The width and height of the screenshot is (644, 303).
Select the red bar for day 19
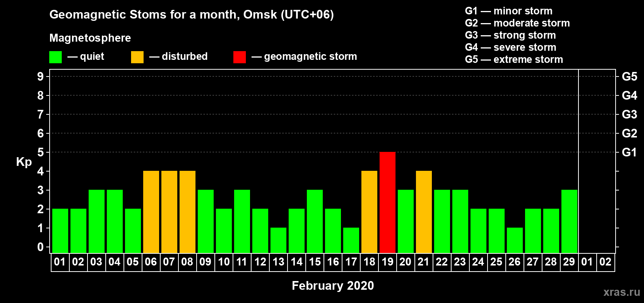[388, 202]
